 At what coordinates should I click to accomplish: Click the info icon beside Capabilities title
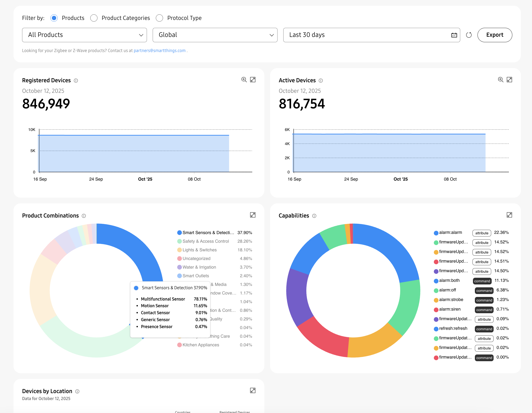(314, 216)
